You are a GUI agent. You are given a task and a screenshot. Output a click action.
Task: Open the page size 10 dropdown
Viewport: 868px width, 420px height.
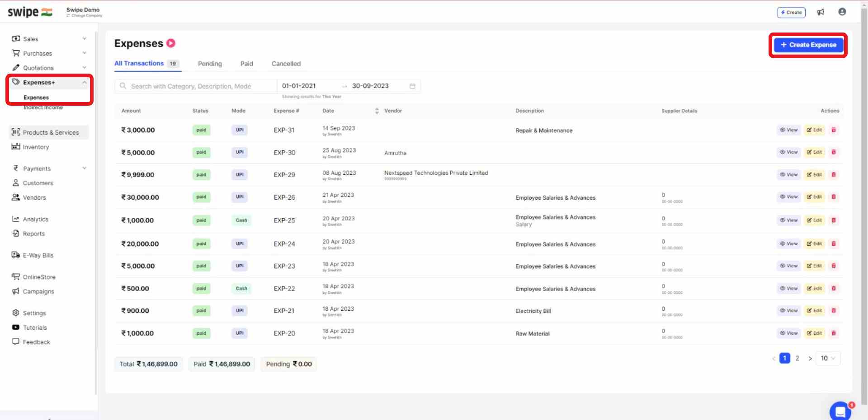828,358
